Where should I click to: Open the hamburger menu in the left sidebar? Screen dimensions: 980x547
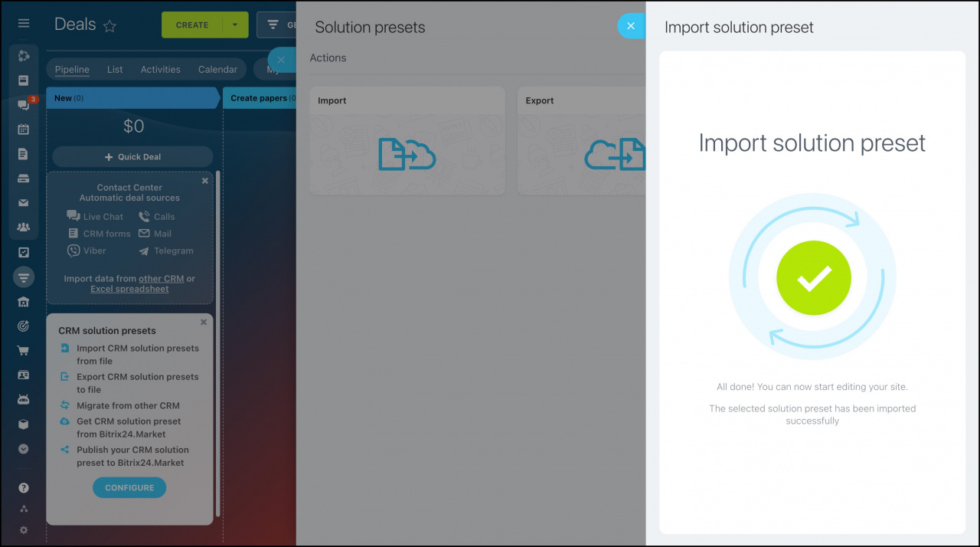pos(24,24)
